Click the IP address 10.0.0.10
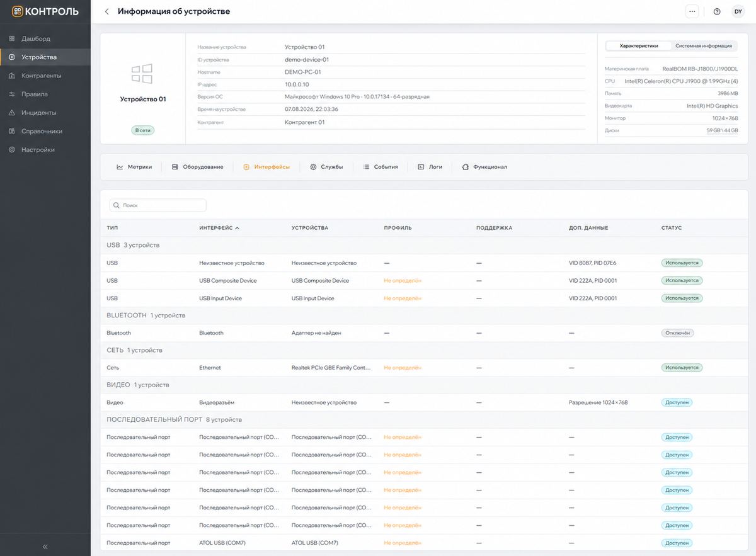Viewport: 756px width, 556px height. (297, 84)
